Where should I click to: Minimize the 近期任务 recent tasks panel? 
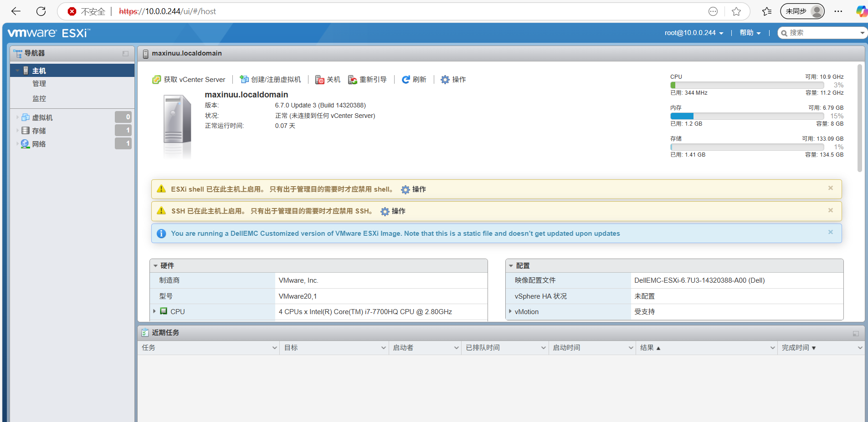pyautogui.click(x=856, y=334)
